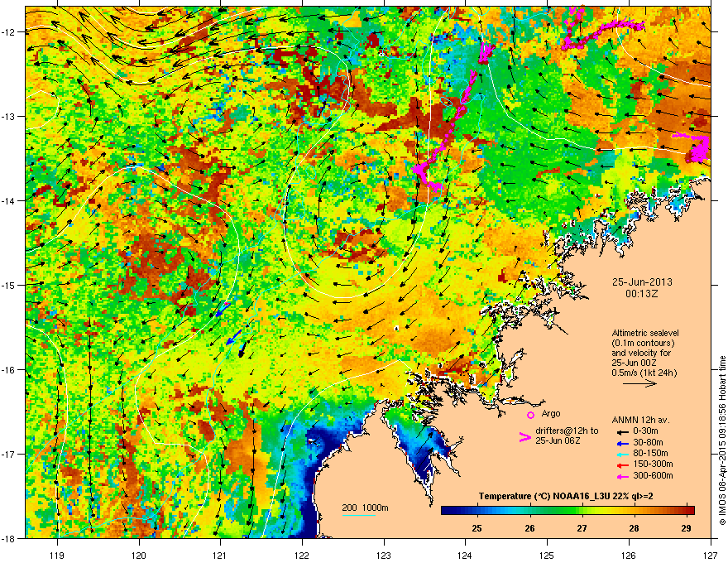
Task: Click the cyan 200 1000m isobath legend line
Action: (x=359, y=515)
